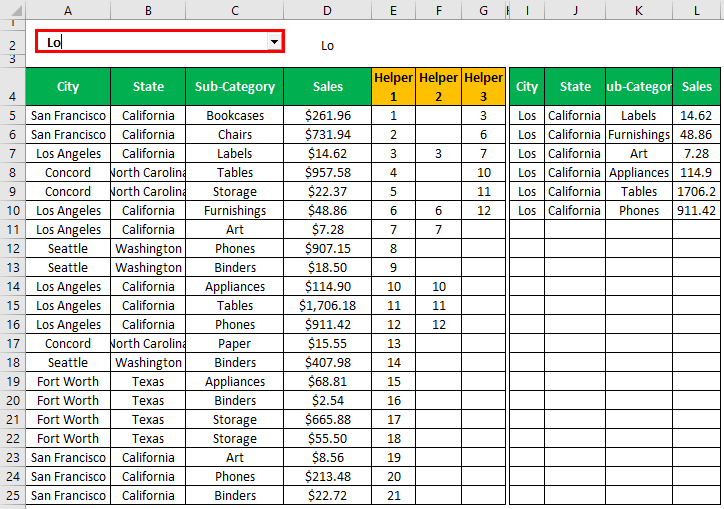This screenshot has width=724, height=509.
Task: Select cell showing $22.72
Action: point(327,495)
